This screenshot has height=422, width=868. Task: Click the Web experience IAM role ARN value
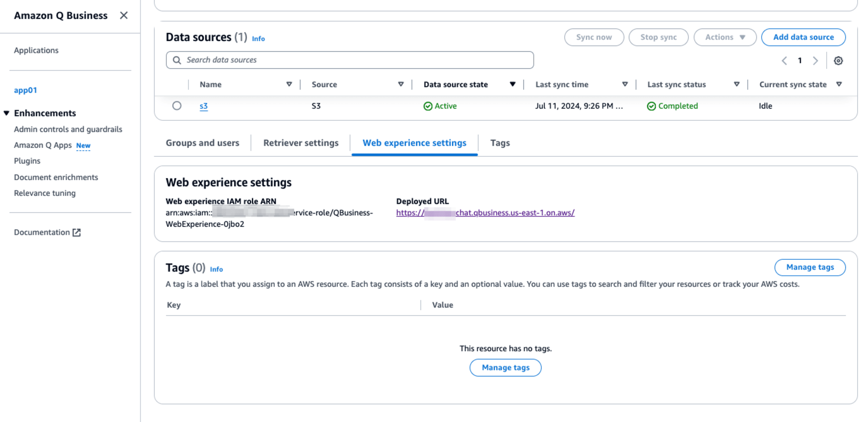pos(269,218)
